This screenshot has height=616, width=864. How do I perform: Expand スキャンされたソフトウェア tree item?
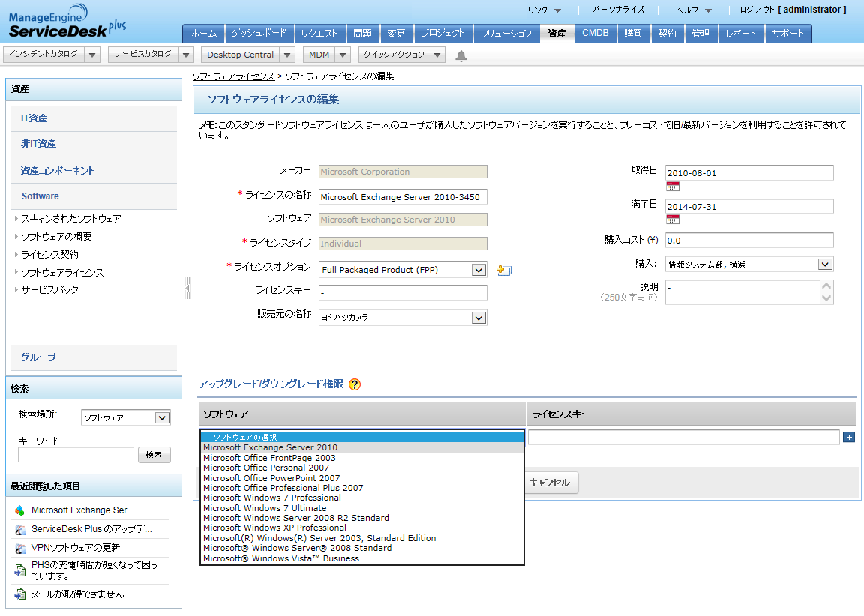coord(16,219)
